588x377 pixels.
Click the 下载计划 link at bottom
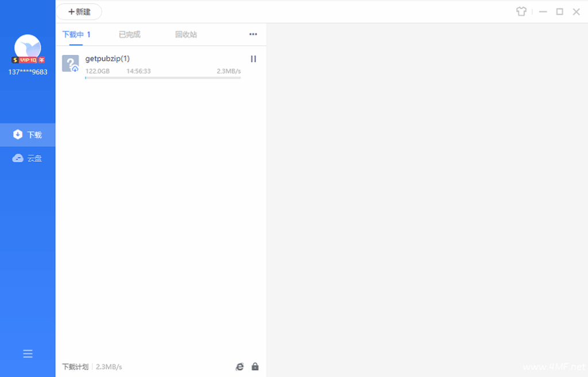75,367
